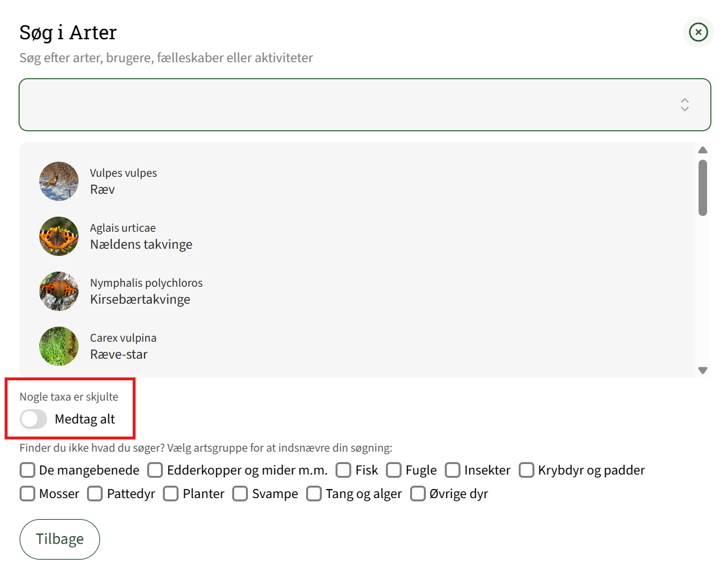Tick the Fugle checkbox
This screenshot has width=728, height=576.
click(x=394, y=470)
